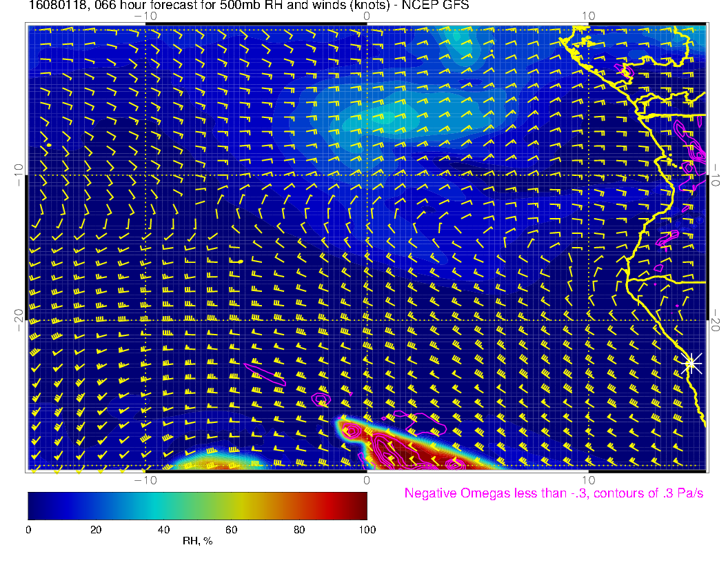Click the elongated magenta omega contour oval
The width and height of the screenshot is (728, 563).
click(x=264, y=373)
